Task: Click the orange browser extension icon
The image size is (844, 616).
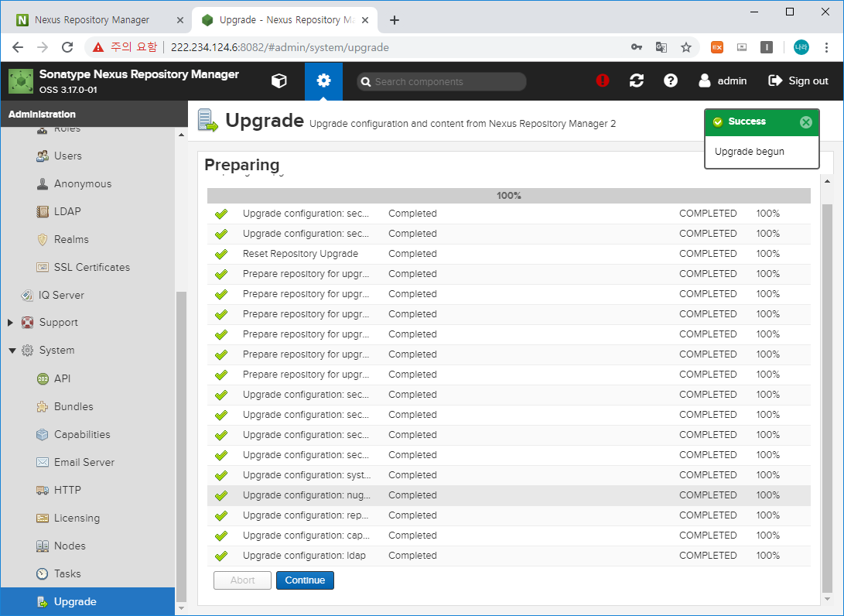Action: pos(717,47)
